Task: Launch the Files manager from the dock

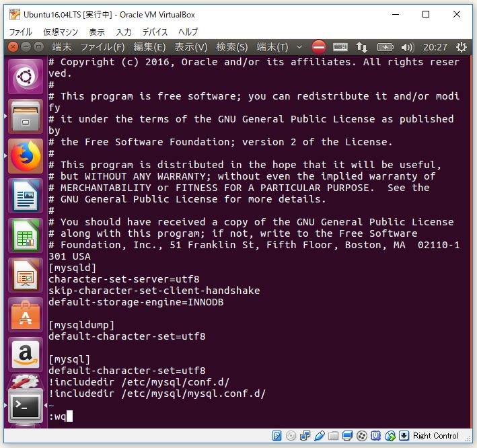Action: [26, 116]
